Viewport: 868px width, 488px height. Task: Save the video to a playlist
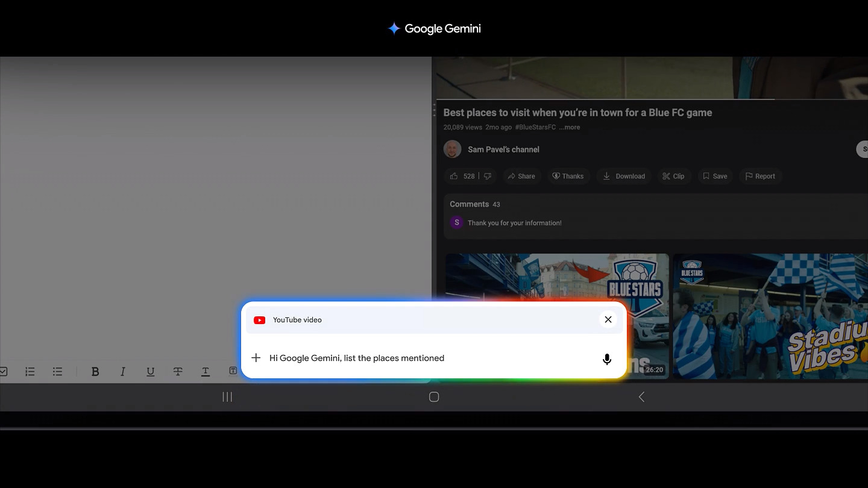point(714,177)
